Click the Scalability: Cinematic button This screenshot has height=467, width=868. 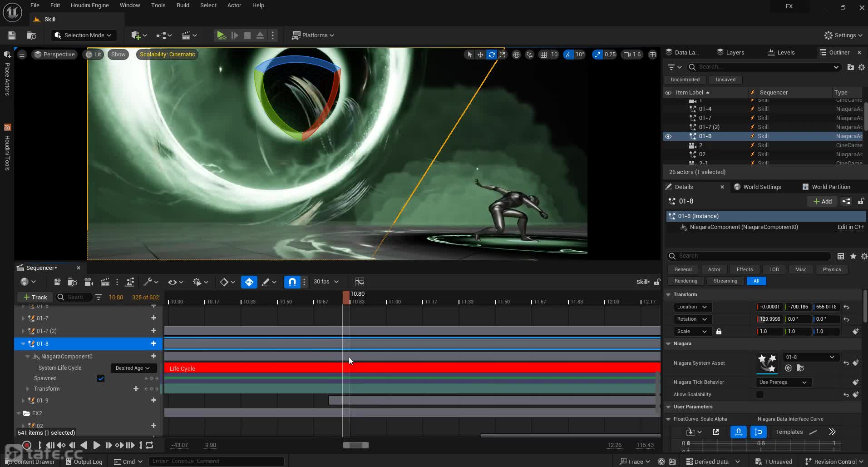coord(167,55)
